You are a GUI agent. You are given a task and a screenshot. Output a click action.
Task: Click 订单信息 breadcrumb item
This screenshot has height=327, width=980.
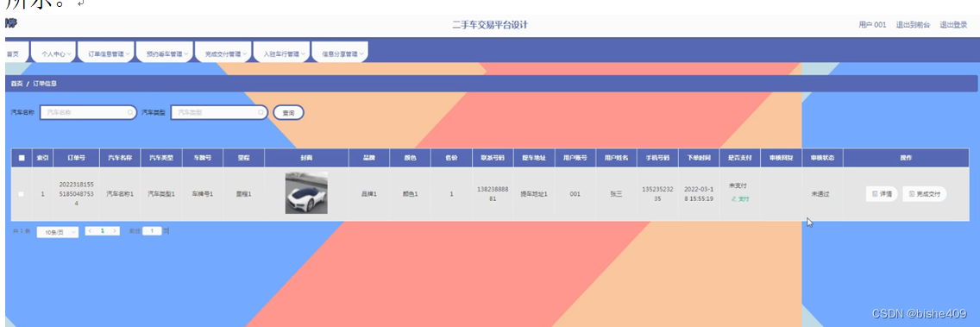point(45,83)
